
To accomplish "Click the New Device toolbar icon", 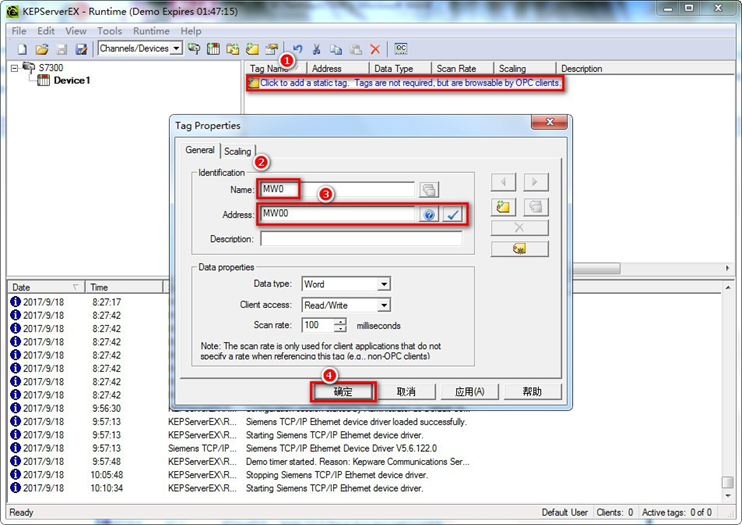I will [213, 48].
